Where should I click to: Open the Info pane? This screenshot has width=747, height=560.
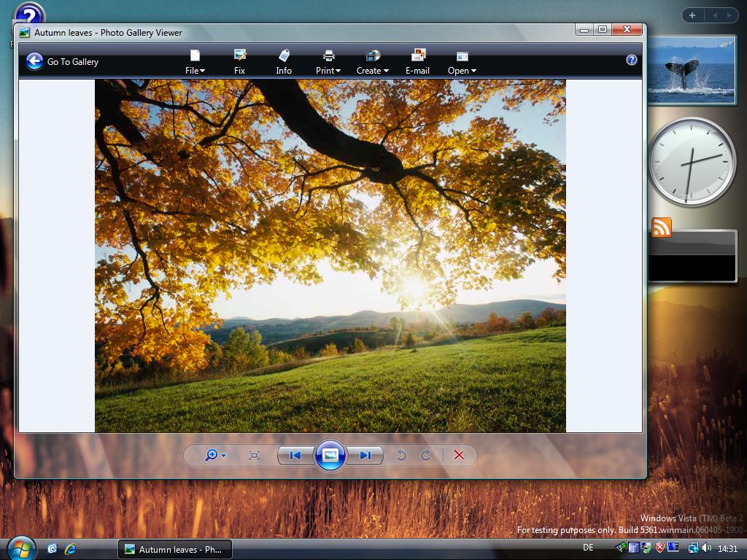click(x=284, y=63)
